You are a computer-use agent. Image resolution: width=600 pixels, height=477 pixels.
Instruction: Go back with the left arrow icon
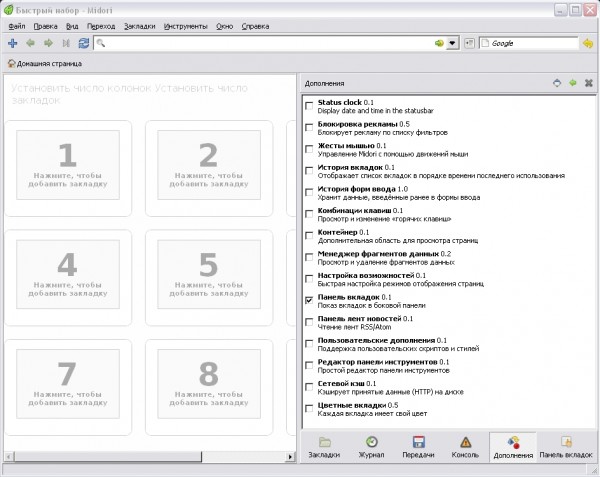tap(30, 43)
